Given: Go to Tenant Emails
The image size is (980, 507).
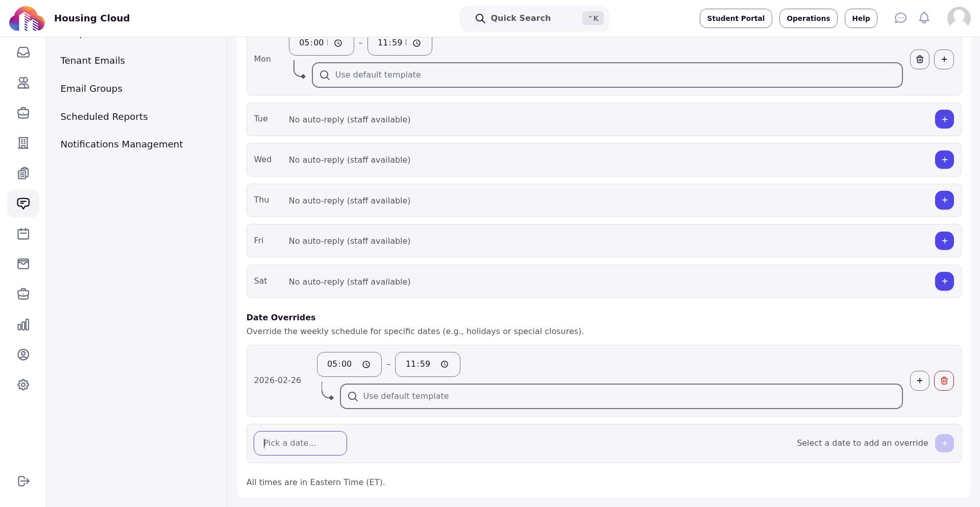Looking at the screenshot, I should tap(92, 61).
